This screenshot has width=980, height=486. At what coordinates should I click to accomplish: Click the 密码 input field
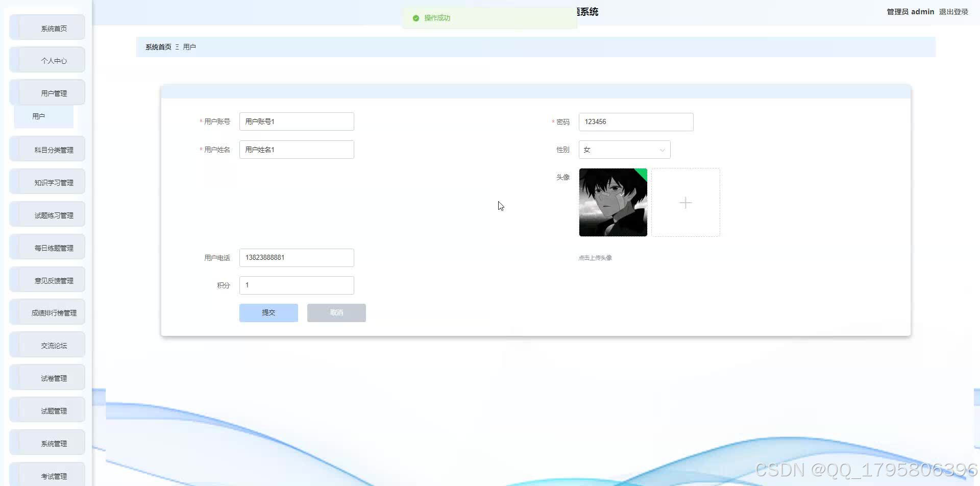[x=636, y=122]
